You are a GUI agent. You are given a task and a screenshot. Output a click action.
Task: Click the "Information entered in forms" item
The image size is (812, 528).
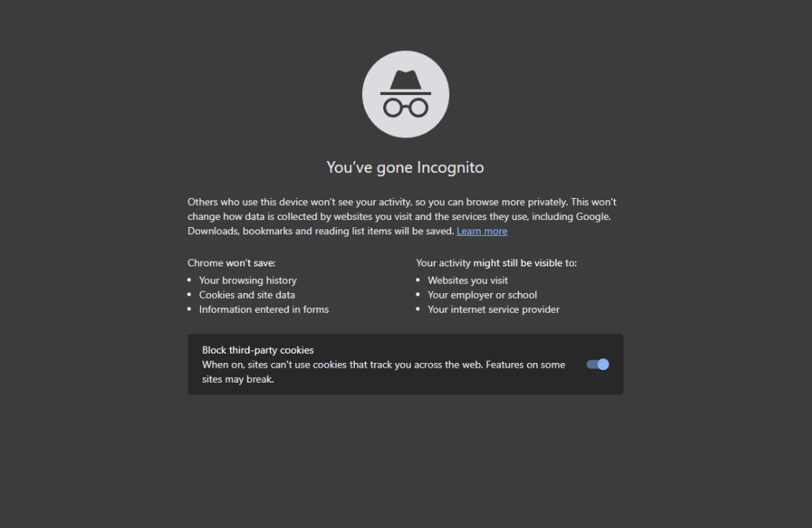(264, 310)
